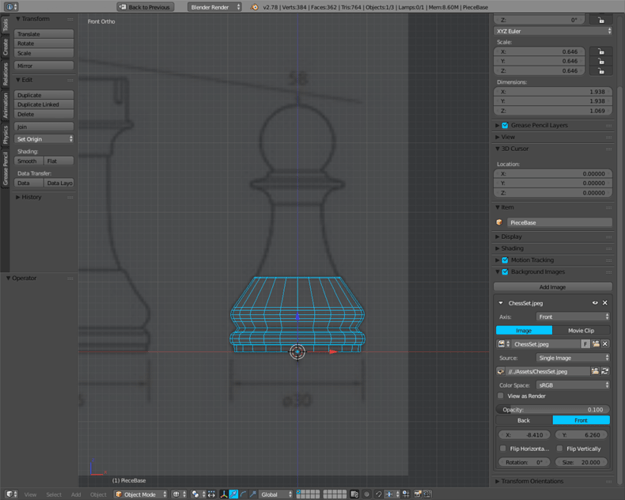Viewport: 625px width, 500px height.
Task: Click the PieceBase item name field
Action: pos(559,222)
